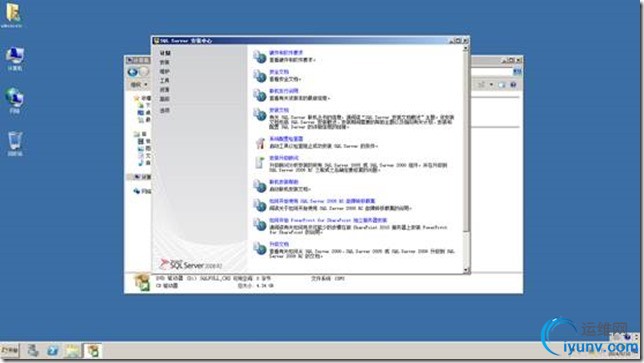This screenshot has width=644, height=363.
Task: Select 高级 in the Installation Center sidebar
Action: (x=164, y=99)
